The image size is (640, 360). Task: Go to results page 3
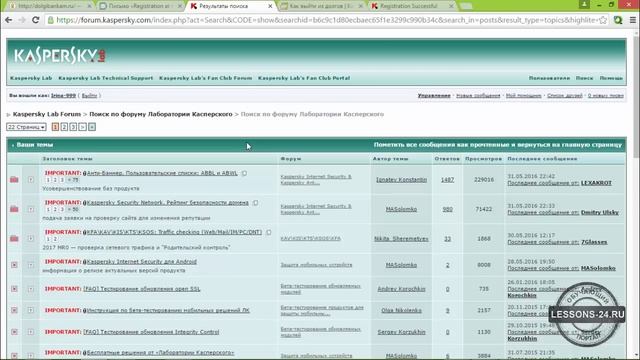[x=73, y=127]
